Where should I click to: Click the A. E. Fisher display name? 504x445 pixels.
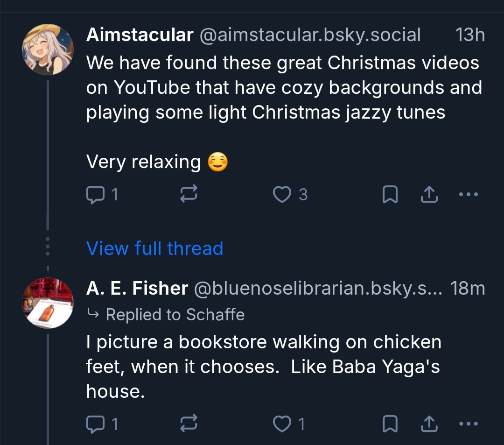[137, 289]
